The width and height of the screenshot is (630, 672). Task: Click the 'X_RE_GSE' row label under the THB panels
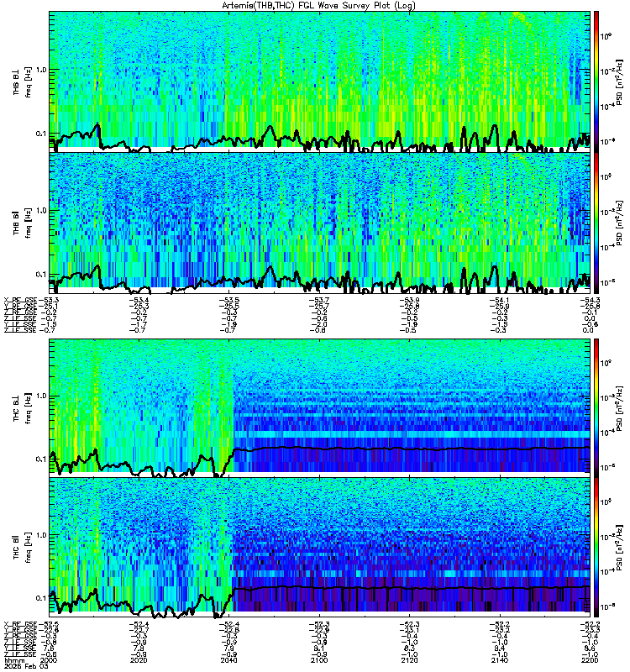(20, 300)
